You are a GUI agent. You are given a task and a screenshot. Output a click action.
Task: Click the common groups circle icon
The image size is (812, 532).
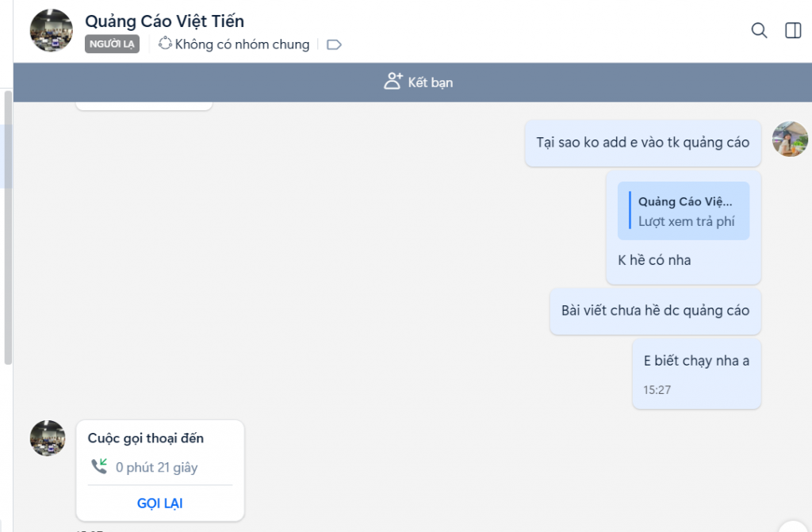[x=165, y=44]
